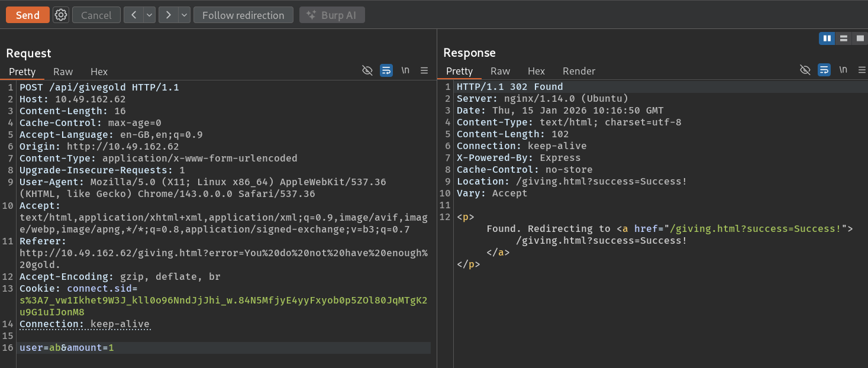The height and width of the screenshot is (368, 868).
Task: Open the Response Render tab
Action: coord(579,71)
